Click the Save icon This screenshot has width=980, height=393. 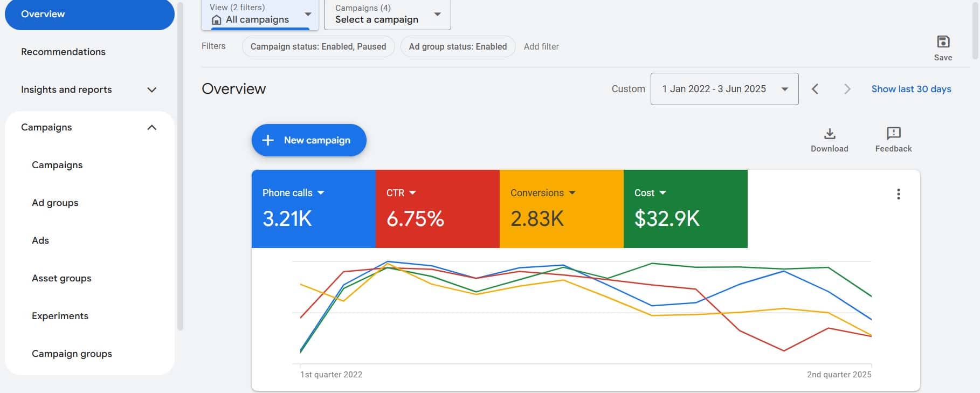943,42
